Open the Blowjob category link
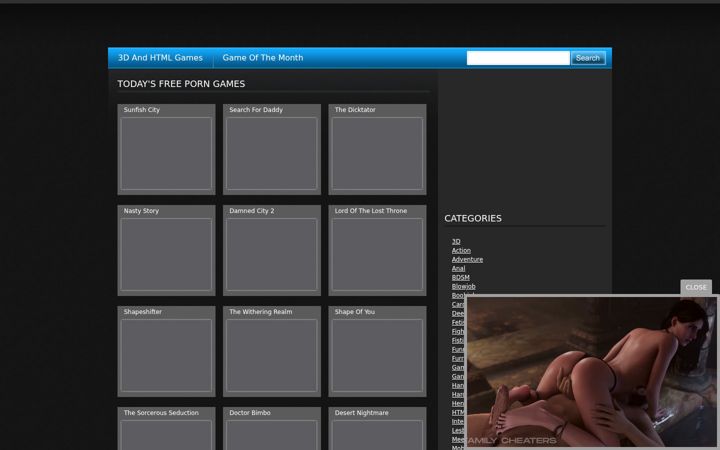Image resolution: width=720 pixels, height=450 pixels. 463,287
